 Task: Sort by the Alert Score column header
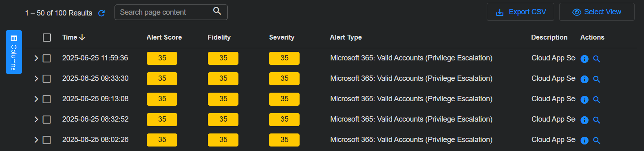click(x=164, y=37)
